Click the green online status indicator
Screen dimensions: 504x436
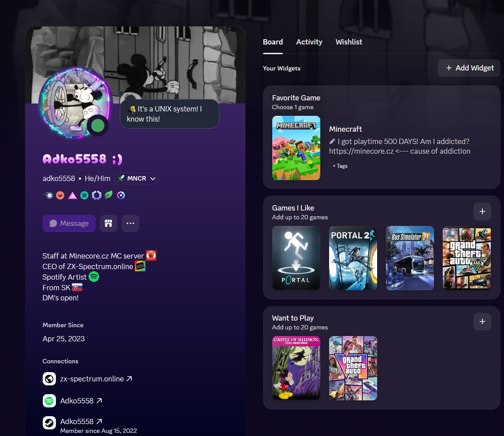98,126
